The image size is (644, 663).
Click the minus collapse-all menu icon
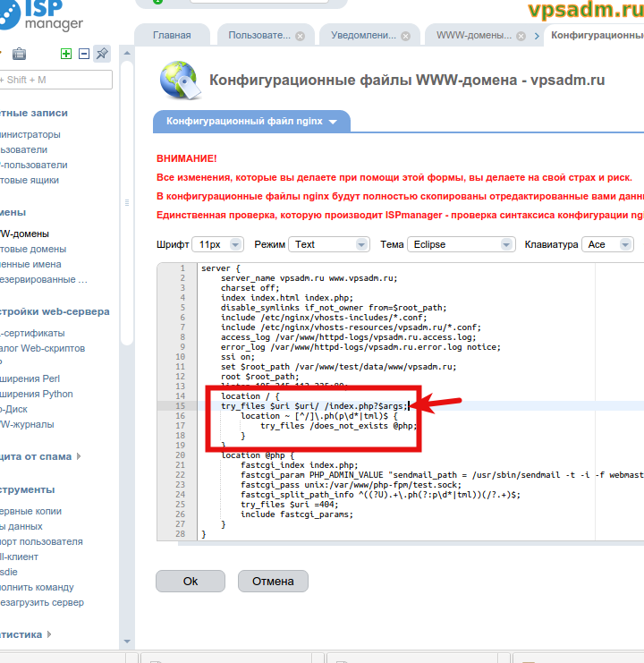[84, 54]
